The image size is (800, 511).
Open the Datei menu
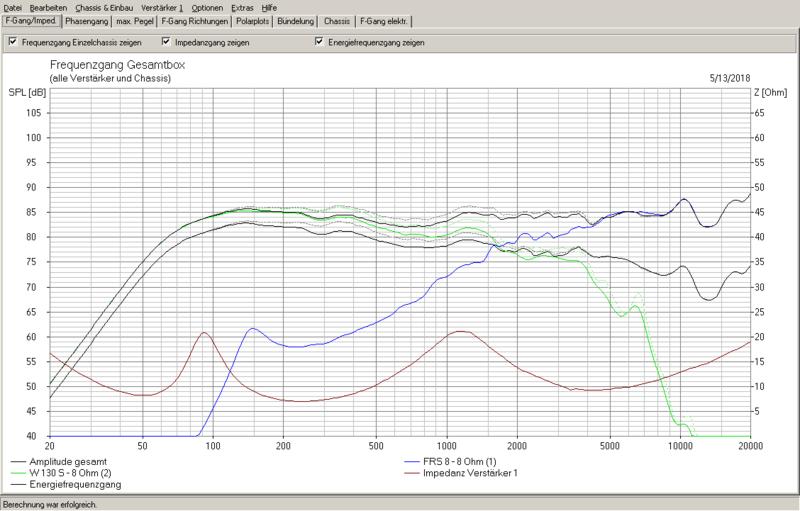[x=13, y=7]
